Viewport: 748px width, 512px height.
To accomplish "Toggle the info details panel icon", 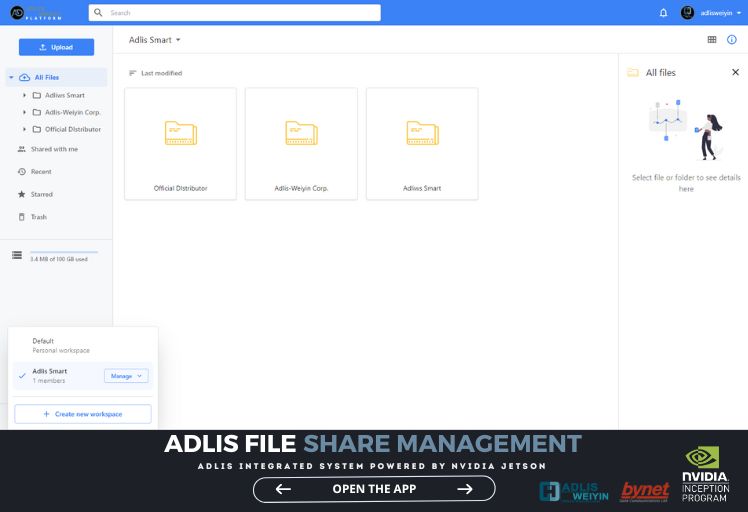I will coord(732,40).
